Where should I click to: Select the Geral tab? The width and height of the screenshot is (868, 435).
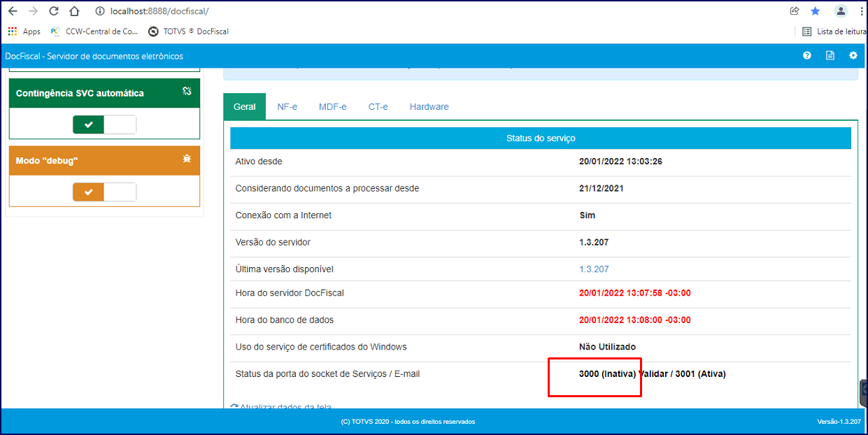pos(245,107)
